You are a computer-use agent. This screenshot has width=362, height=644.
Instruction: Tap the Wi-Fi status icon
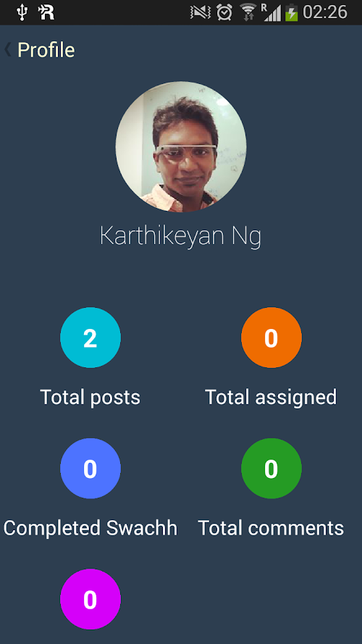click(x=248, y=12)
